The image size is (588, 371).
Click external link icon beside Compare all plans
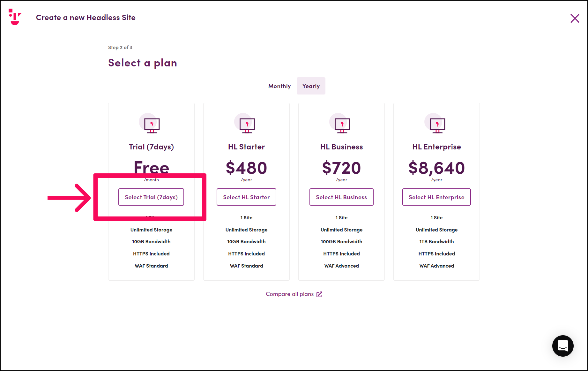coord(319,294)
